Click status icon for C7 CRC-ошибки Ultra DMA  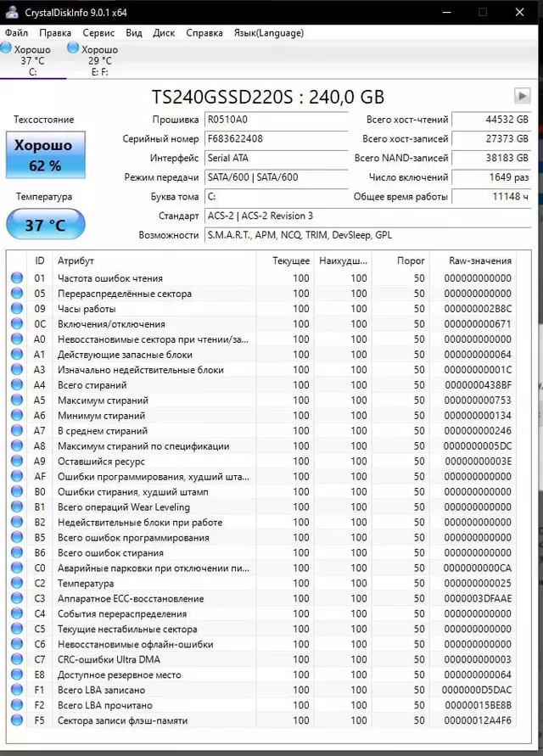(17, 659)
